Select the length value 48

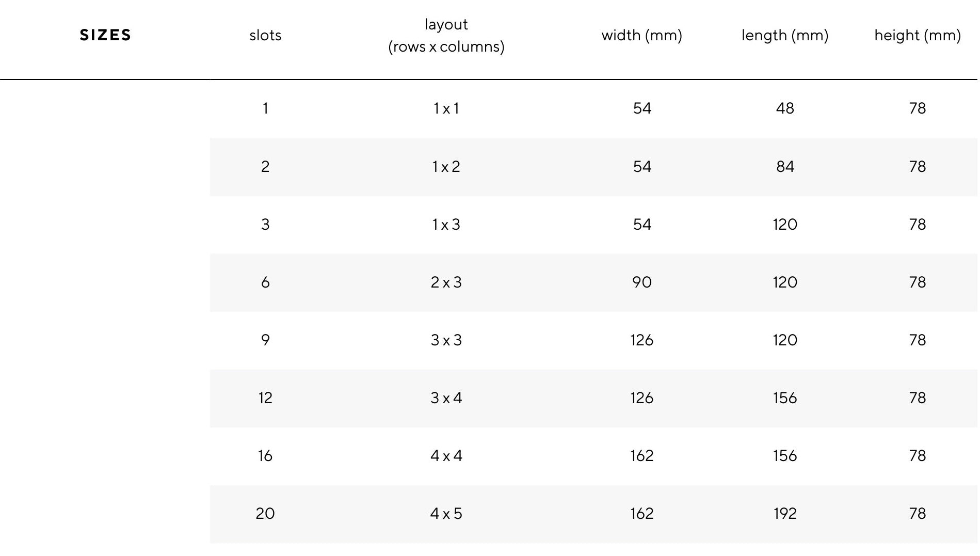click(x=785, y=108)
